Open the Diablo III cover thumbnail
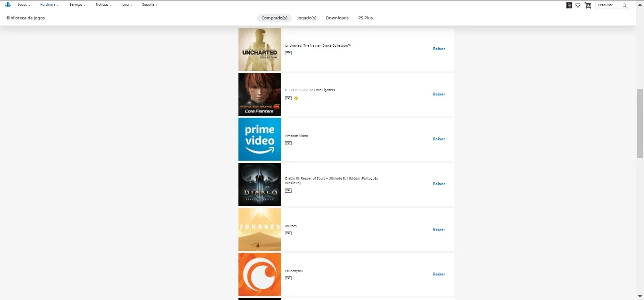This screenshot has height=300, width=644. point(259,184)
